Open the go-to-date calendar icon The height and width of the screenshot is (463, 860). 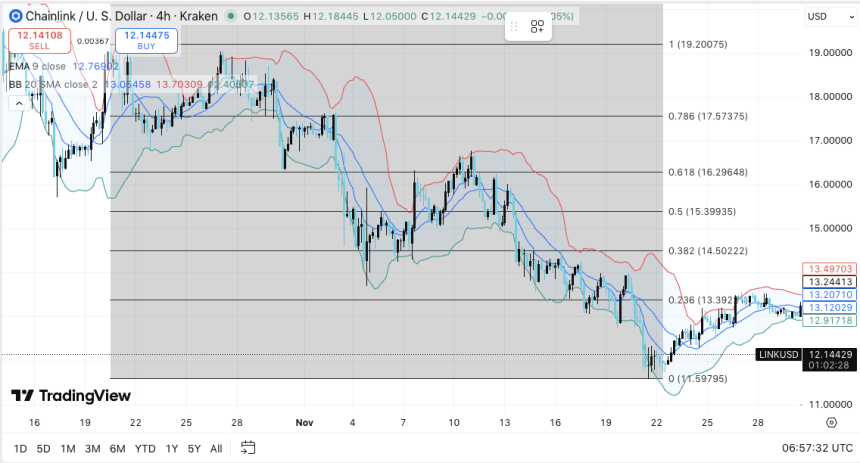pos(249,447)
